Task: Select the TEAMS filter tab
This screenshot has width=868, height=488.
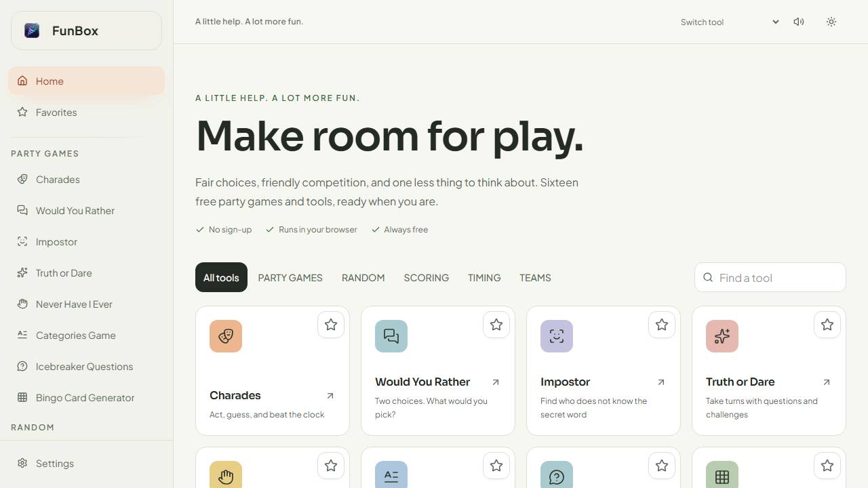Action: tap(535, 277)
